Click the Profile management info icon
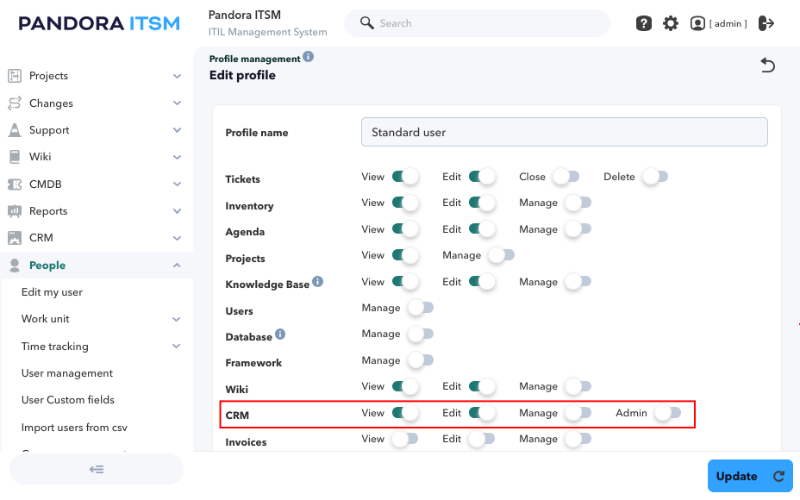Screen dimensions: 800x500 (x=308, y=57)
